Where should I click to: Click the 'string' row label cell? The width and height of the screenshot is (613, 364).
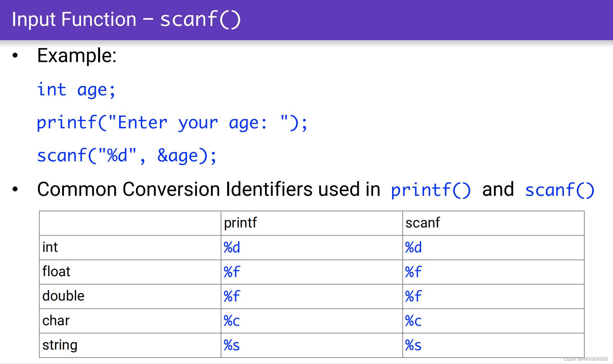(130, 345)
